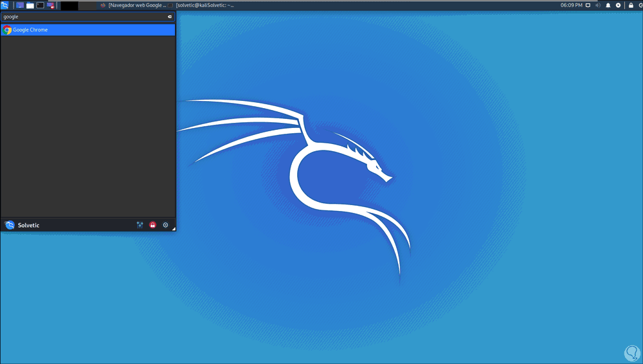
Task: Click the Kali avatar beside Solvetic
Action: pyautogui.click(x=10, y=225)
